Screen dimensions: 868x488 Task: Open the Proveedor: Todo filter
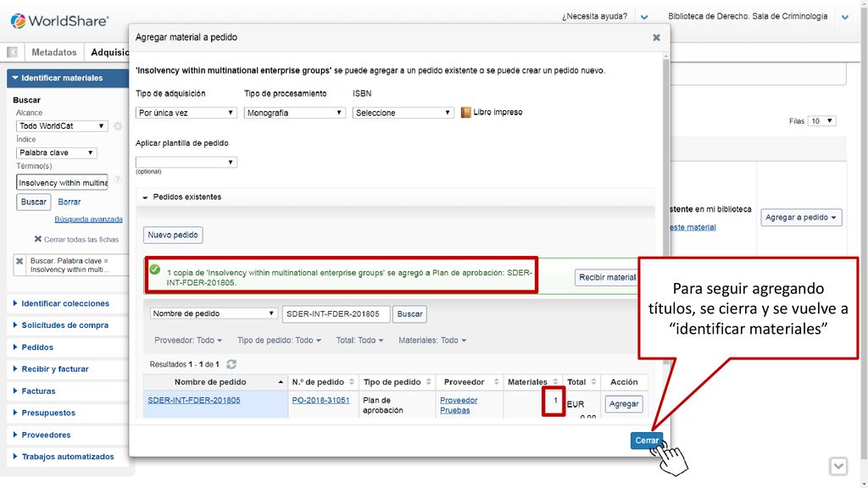(187, 341)
